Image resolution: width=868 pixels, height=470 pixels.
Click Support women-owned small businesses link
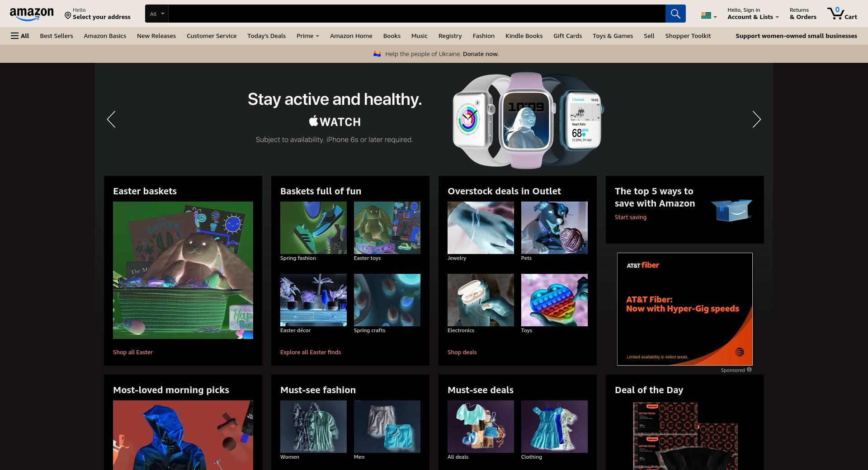796,36
